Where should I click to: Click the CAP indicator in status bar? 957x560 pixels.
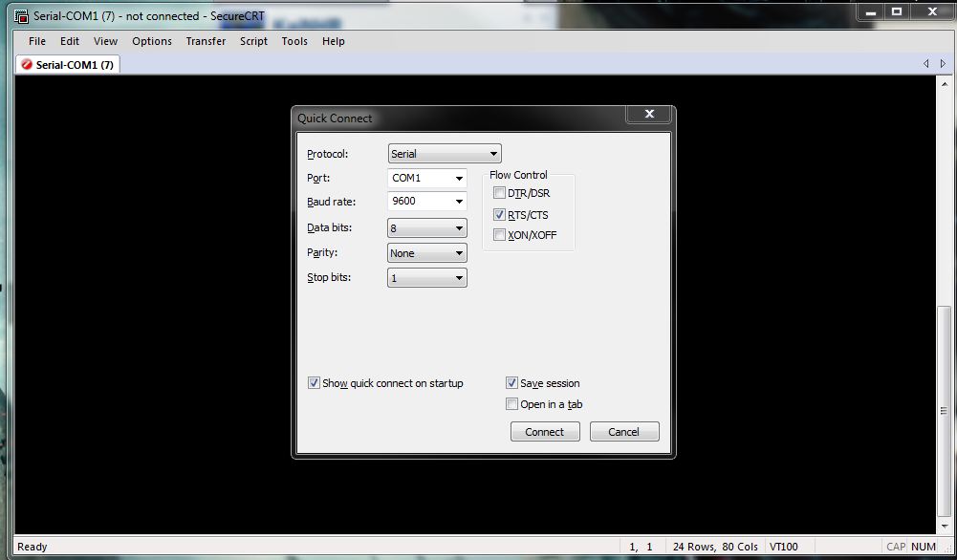(896, 547)
